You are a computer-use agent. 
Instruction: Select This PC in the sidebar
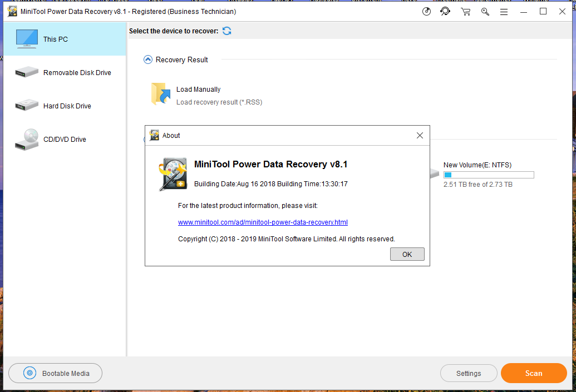click(65, 39)
